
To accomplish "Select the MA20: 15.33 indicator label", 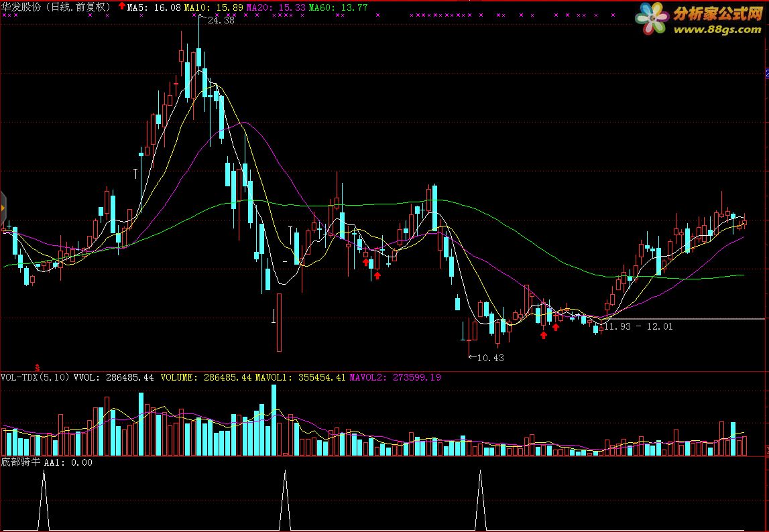I will (276, 8).
